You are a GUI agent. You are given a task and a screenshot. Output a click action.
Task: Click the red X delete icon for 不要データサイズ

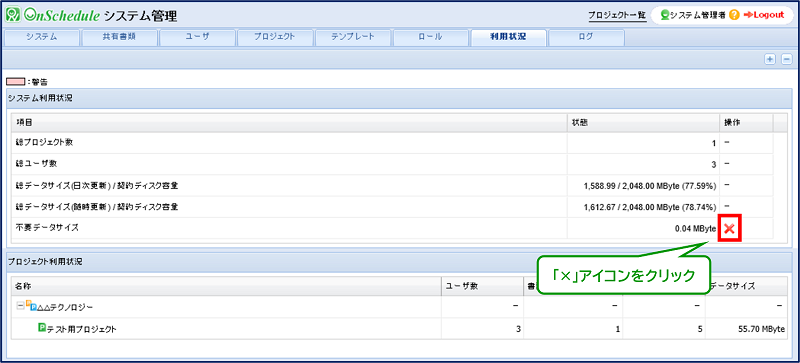point(730,229)
